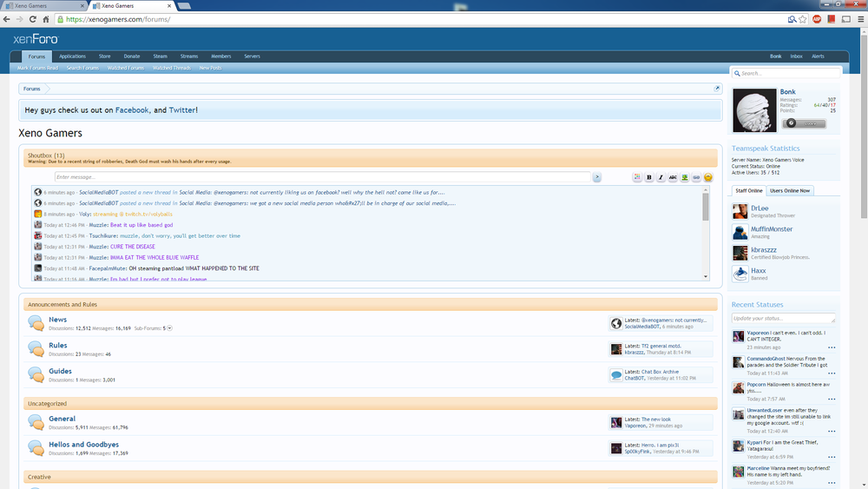The image size is (868, 489).
Task: Follow the Facebook link in notice
Action: [x=132, y=110]
